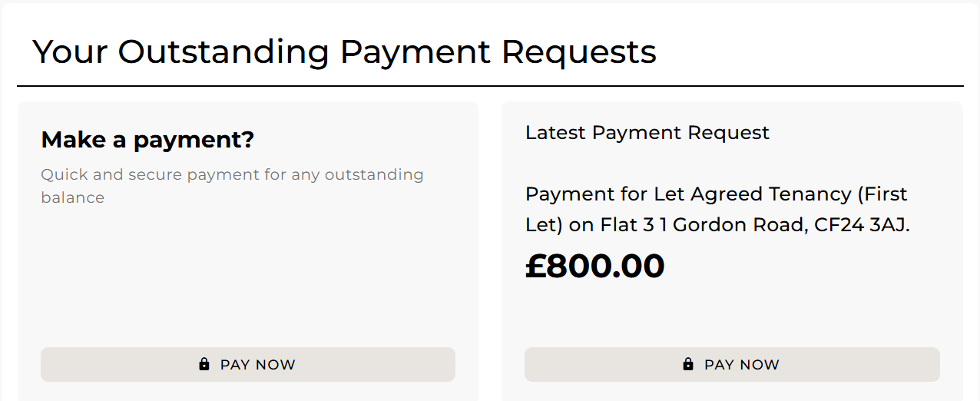Click the lock icon under the £800.00 amount
The image size is (980, 401).
[688, 364]
